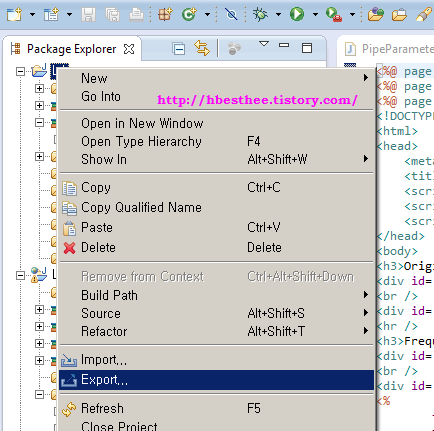
Task: Expand the Build Path submenu
Action: [x=216, y=295]
